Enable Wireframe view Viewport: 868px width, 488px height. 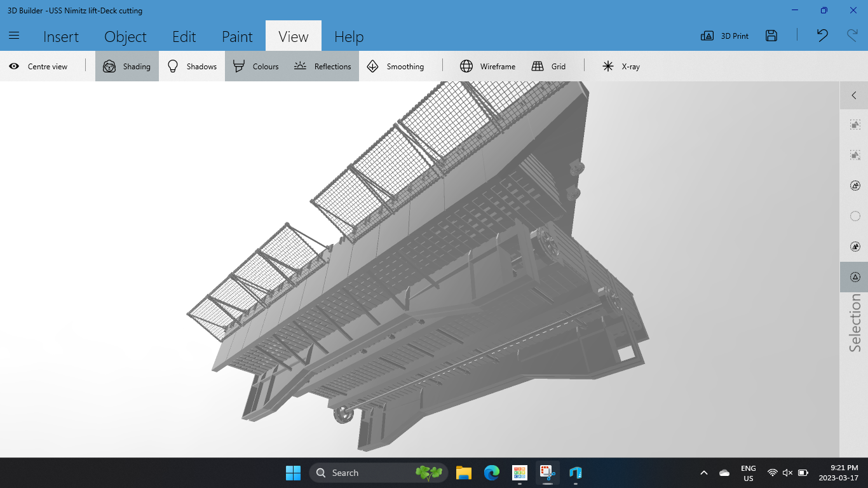[488, 66]
